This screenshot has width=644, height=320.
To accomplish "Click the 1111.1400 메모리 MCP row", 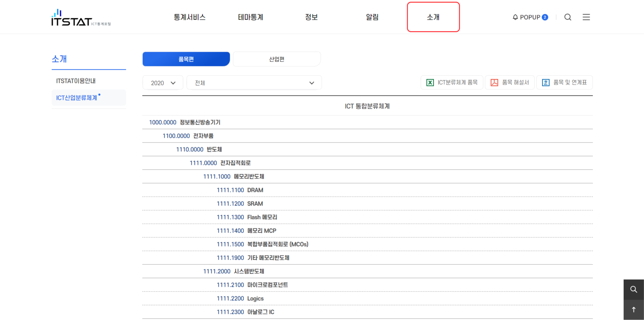I will (x=367, y=231).
